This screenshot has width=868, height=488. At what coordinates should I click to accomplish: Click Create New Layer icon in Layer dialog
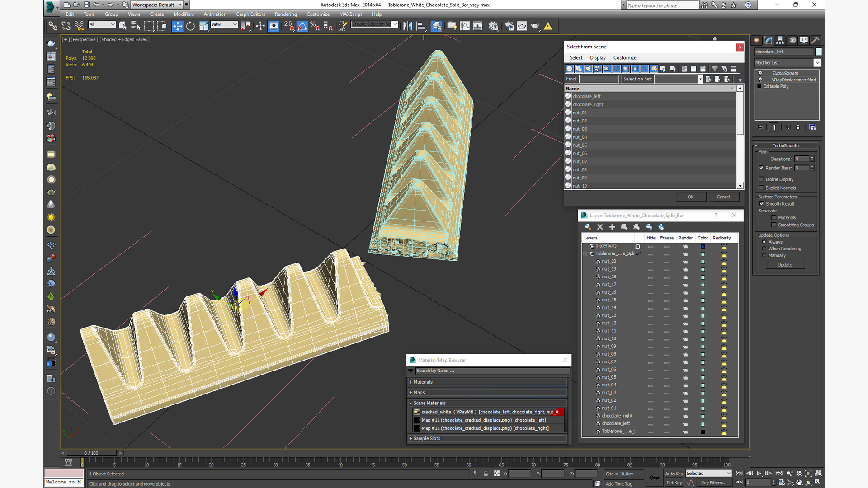point(587,227)
